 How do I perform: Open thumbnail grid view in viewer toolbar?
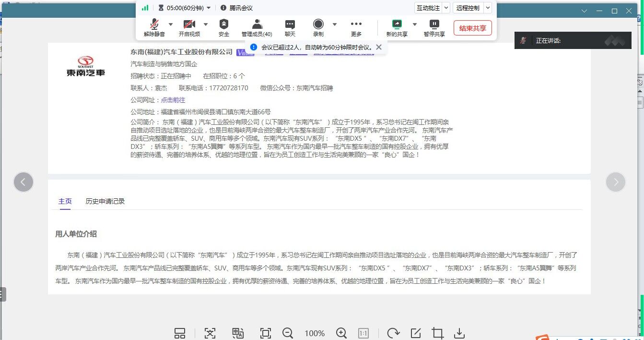pos(180,333)
